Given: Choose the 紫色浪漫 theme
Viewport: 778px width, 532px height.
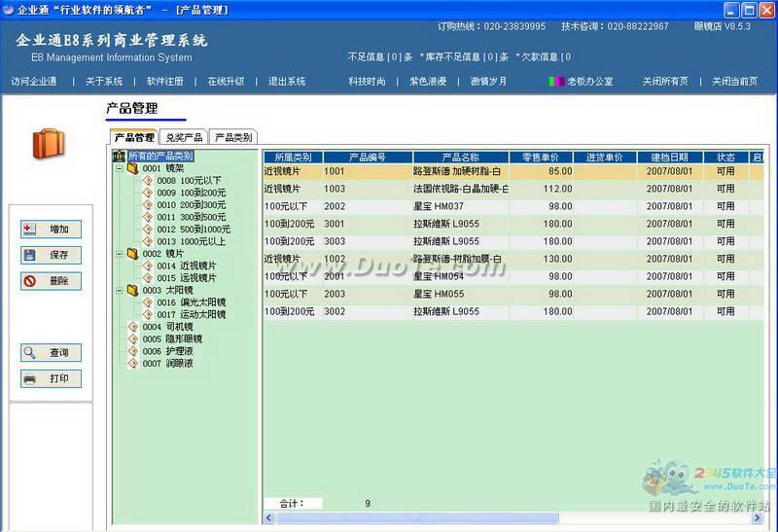Looking at the screenshot, I should click(x=428, y=82).
